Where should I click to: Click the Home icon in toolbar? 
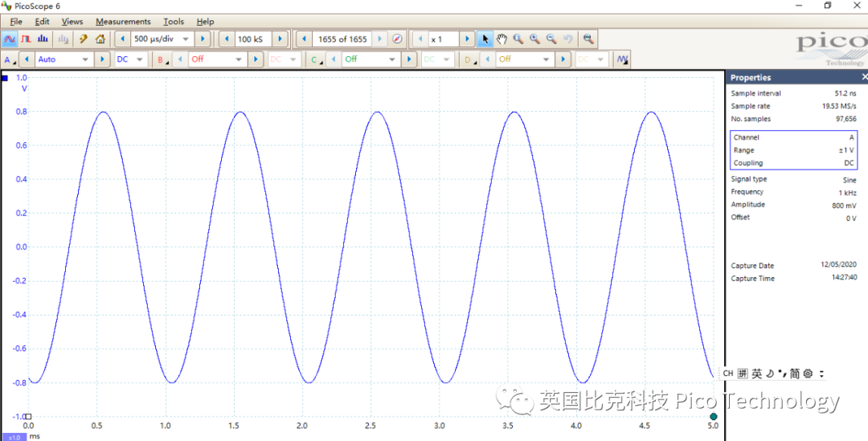tap(100, 39)
